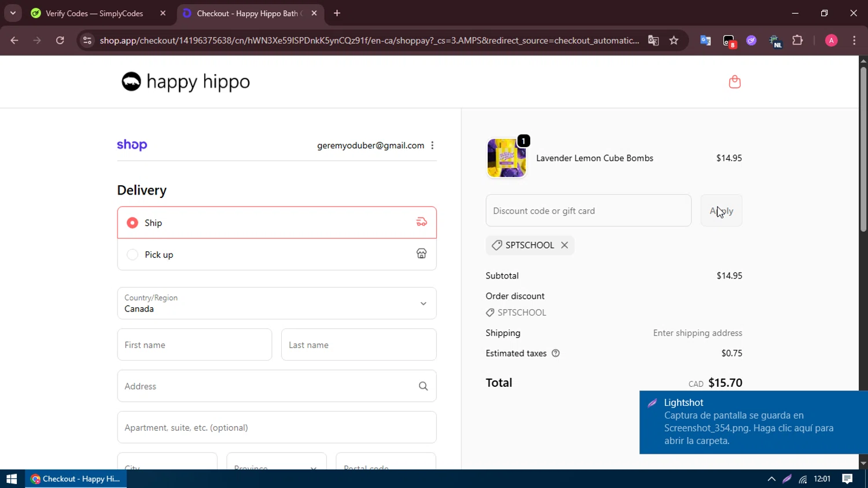Bookmark this page with the star
The height and width of the screenshot is (488, 868).
pos(674,41)
